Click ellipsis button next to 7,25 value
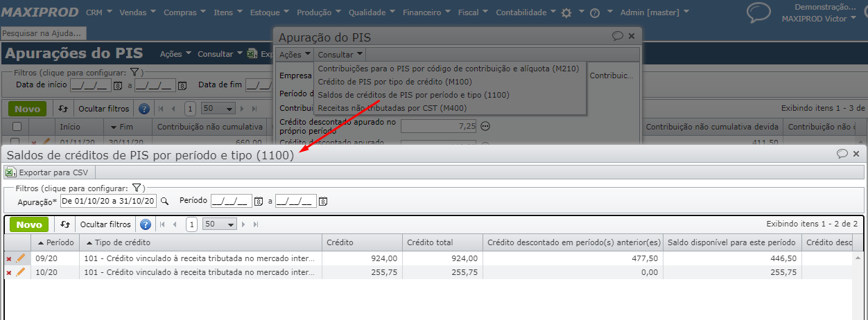The width and height of the screenshot is (868, 320). [485, 126]
